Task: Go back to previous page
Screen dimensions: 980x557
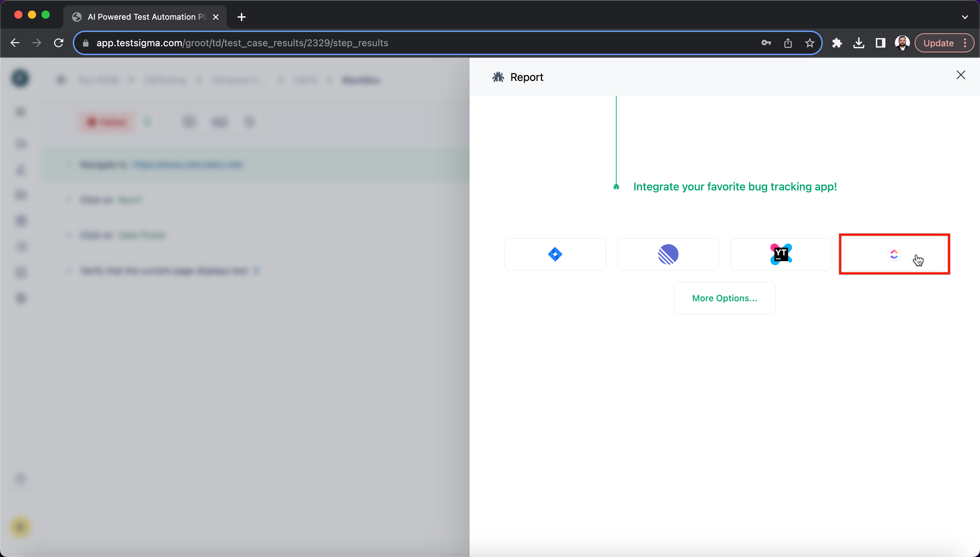Action: [x=15, y=43]
